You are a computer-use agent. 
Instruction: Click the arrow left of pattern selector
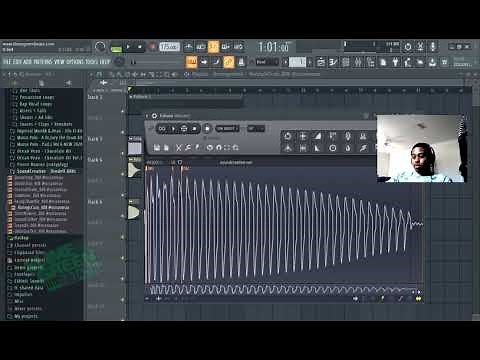(x=285, y=62)
